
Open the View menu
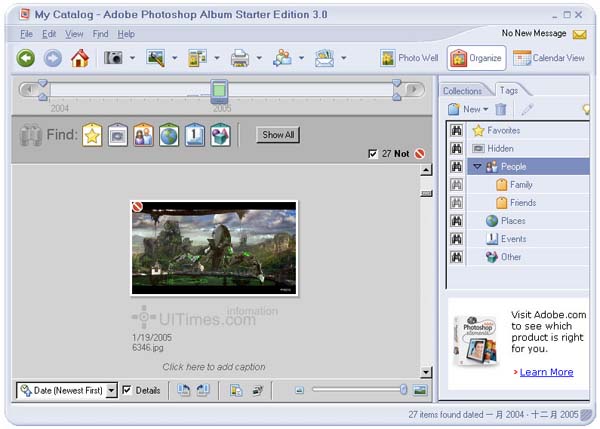(x=74, y=34)
